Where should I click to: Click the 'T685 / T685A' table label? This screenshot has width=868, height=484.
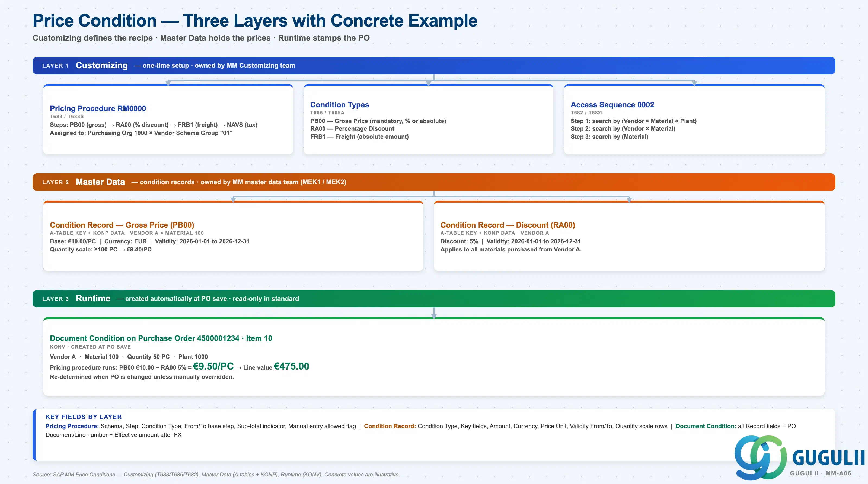pos(327,113)
